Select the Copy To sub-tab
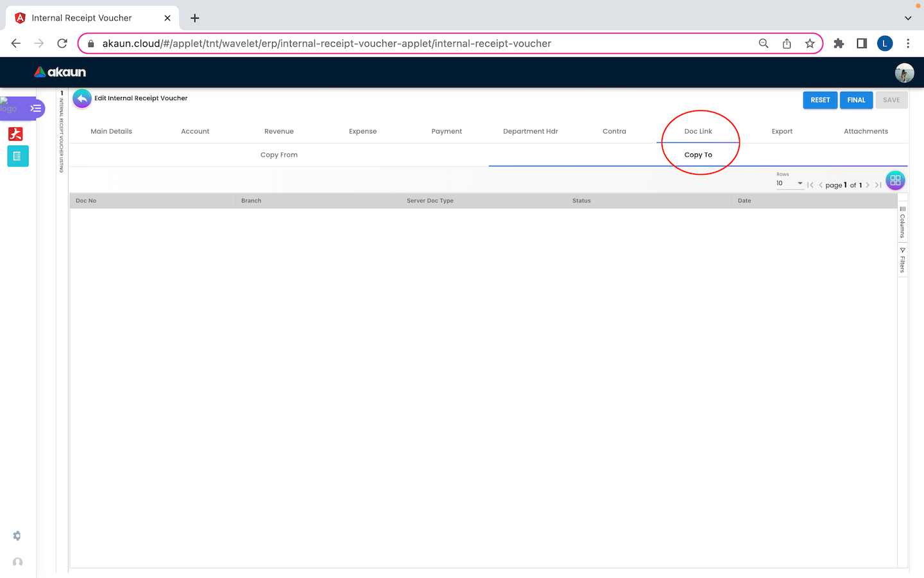The height and width of the screenshot is (578, 924). point(698,155)
